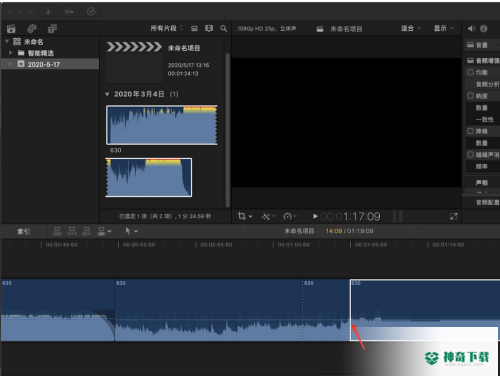Click the 音频增强 section header

tap(483, 61)
